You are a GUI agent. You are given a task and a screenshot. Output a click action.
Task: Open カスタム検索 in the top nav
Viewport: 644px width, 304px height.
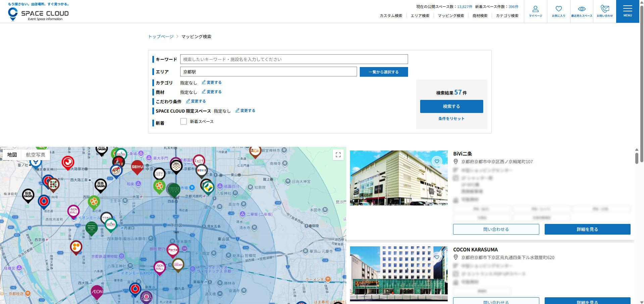pyautogui.click(x=391, y=16)
